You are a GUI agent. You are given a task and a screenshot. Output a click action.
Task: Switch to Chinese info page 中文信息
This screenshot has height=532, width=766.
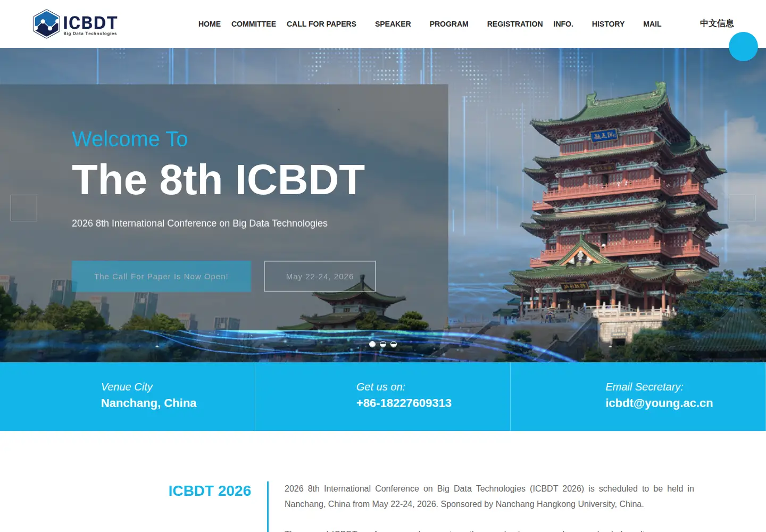coord(717,23)
